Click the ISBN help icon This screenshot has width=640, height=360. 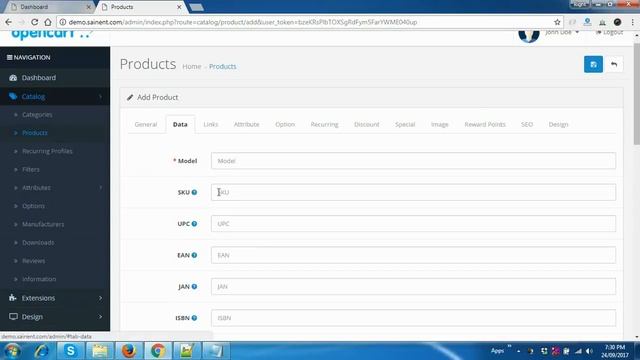(194, 318)
